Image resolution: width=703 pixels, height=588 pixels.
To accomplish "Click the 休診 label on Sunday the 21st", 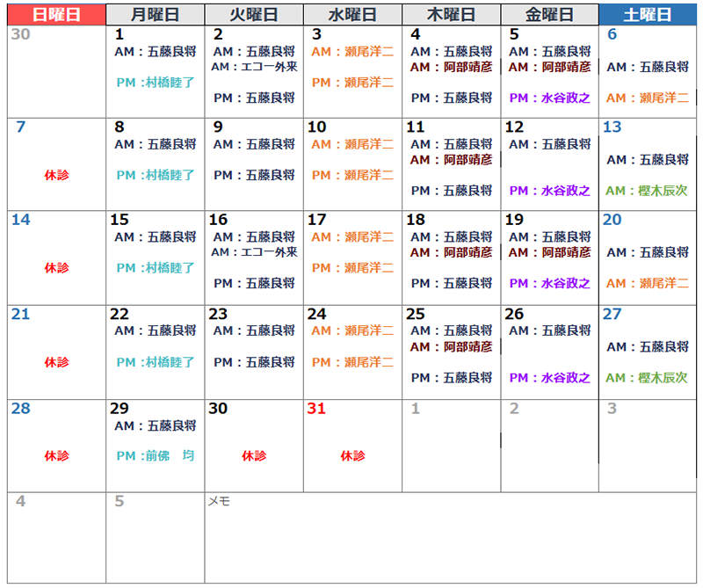I will 56,362.
